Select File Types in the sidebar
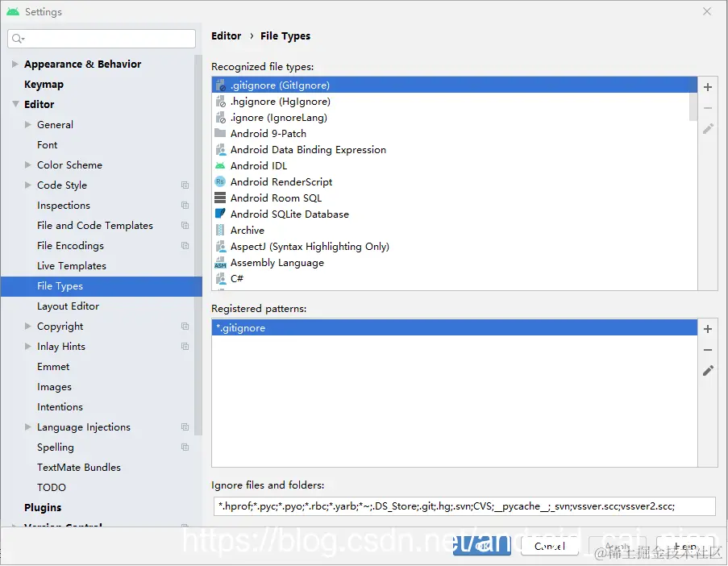 pos(102,286)
